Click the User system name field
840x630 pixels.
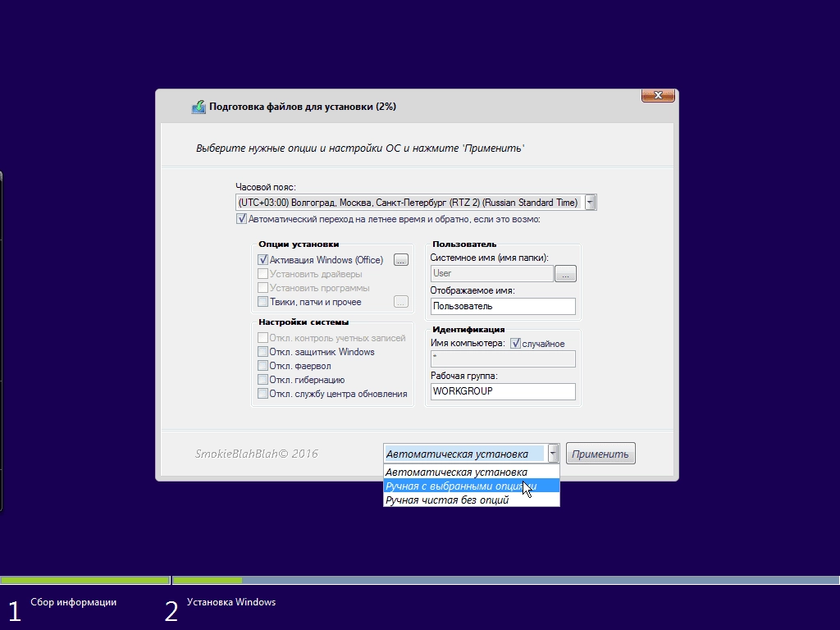point(492,273)
